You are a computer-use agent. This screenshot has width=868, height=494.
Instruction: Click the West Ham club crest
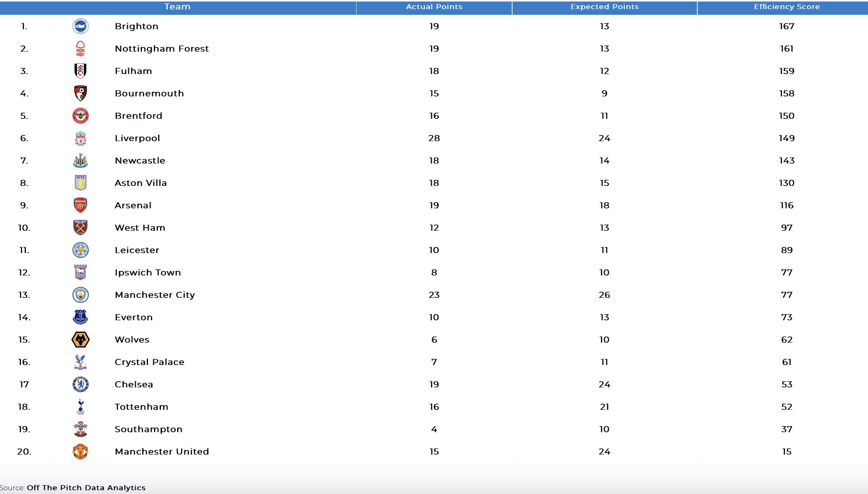click(x=80, y=228)
